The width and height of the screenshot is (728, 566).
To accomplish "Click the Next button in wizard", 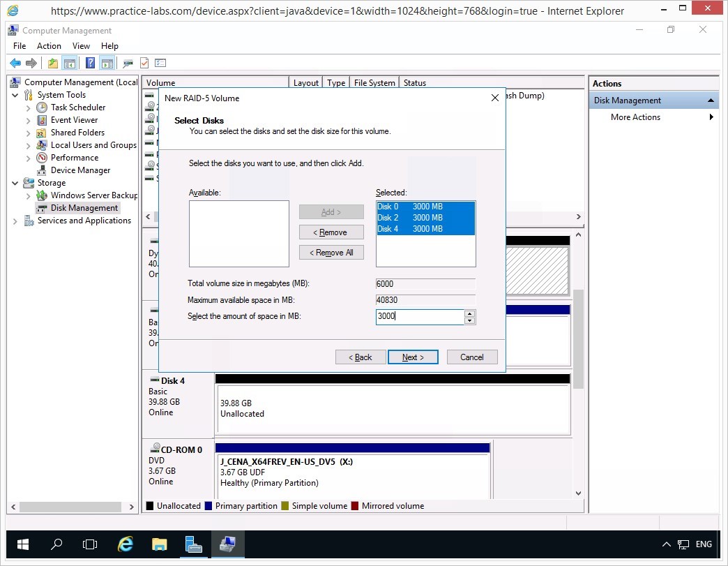I will (413, 357).
